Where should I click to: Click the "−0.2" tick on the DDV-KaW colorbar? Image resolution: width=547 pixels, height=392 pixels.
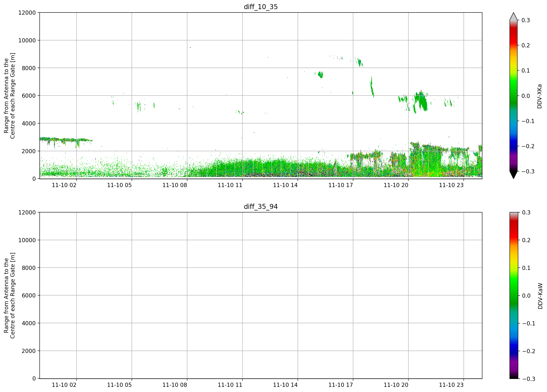pyautogui.click(x=529, y=351)
